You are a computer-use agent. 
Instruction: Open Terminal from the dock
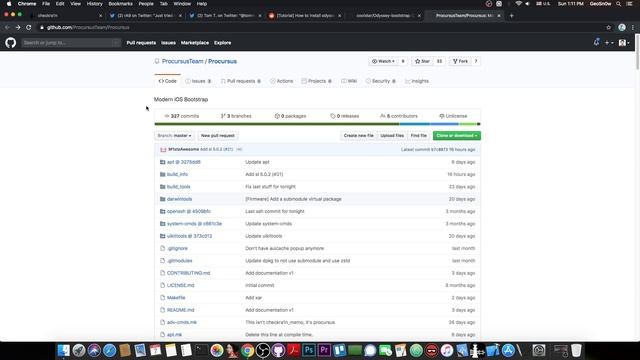(201, 350)
